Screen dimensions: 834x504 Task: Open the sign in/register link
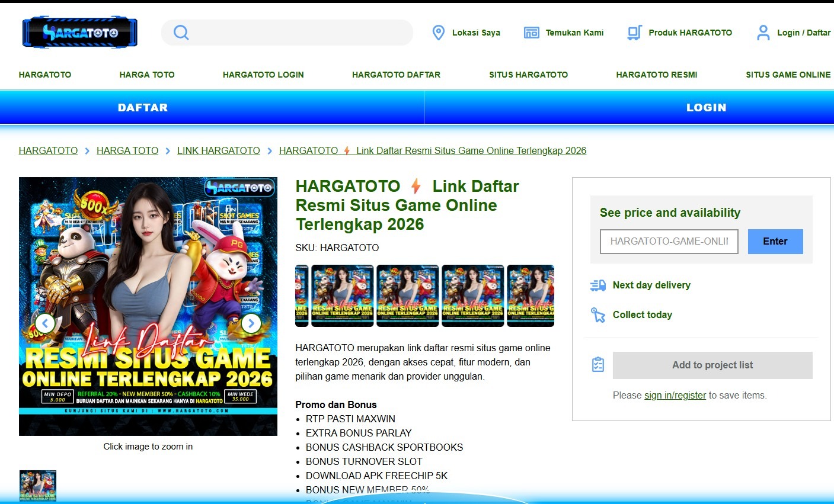[x=675, y=396]
